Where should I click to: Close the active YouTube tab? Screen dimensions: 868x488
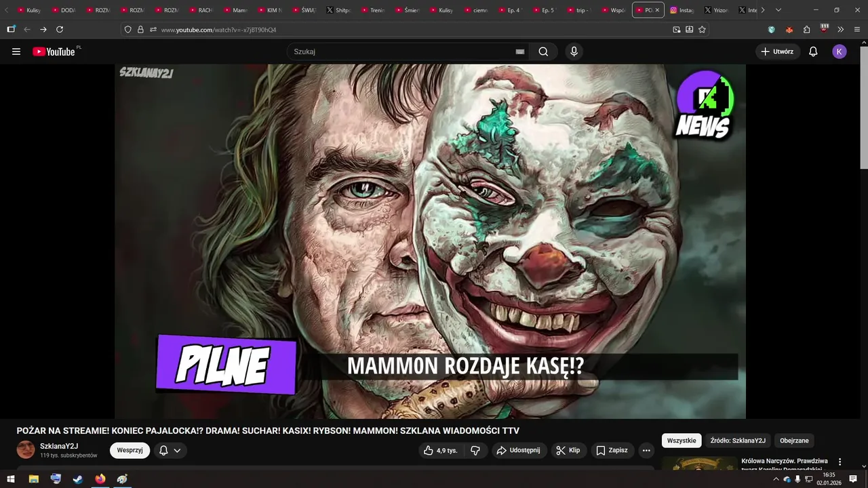[657, 10]
